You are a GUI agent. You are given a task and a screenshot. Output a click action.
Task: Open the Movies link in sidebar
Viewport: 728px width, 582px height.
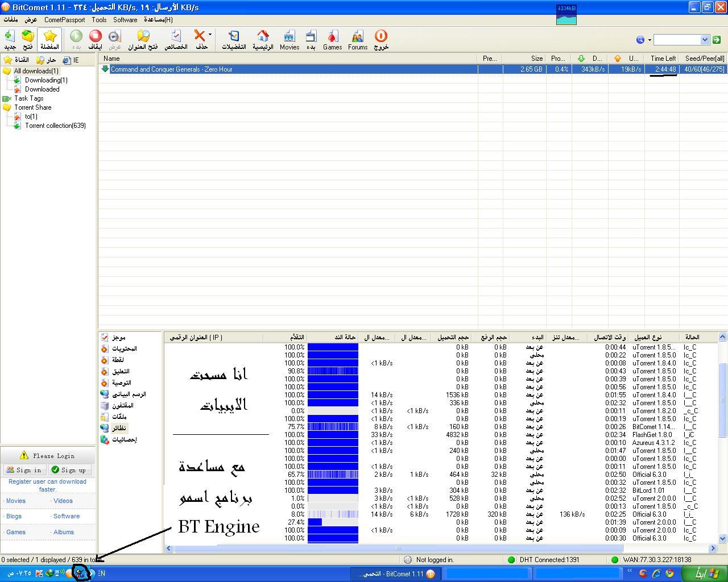(x=16, y=501)
